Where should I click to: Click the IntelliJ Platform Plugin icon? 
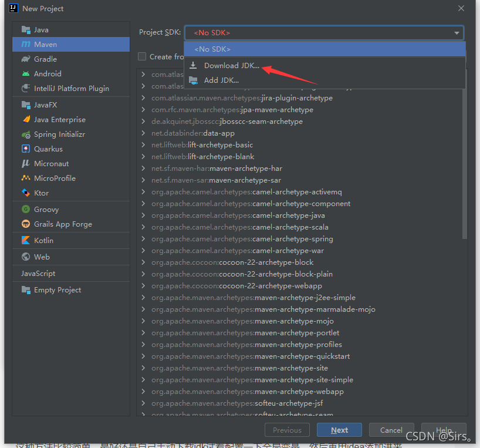pyautogui.click(x=26, y=89)
